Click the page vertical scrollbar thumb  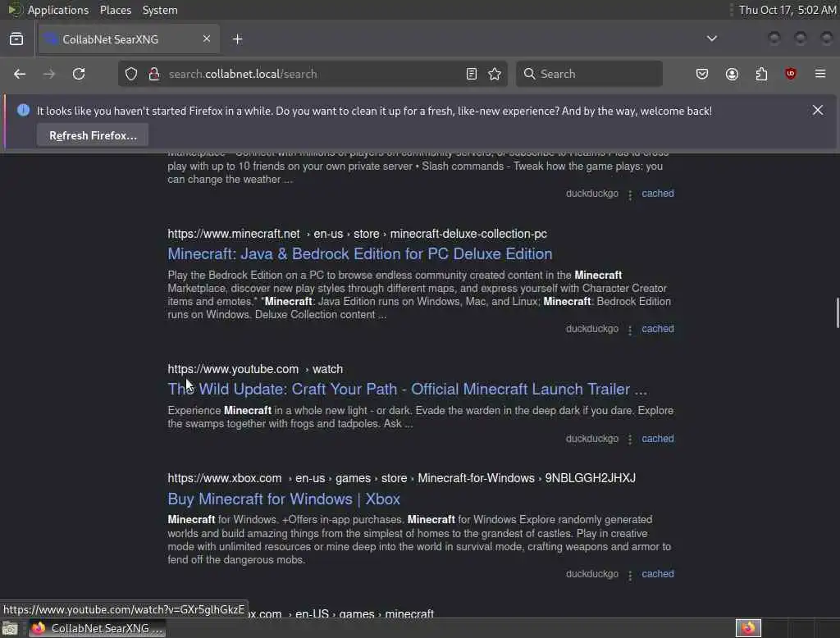[x=837, y=312]
